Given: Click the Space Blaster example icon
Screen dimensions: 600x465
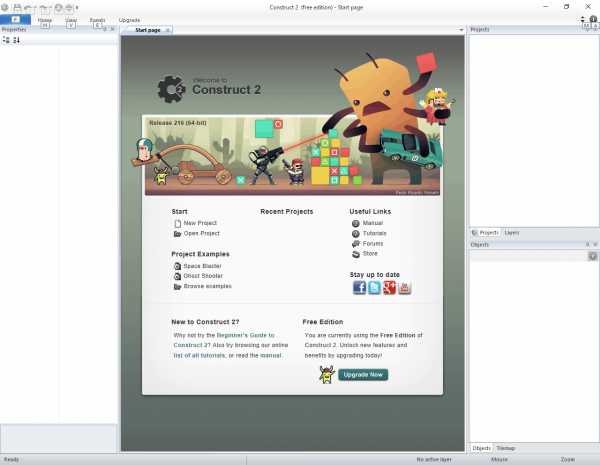Looking at the screenshot, I should (x=178, y=266).
